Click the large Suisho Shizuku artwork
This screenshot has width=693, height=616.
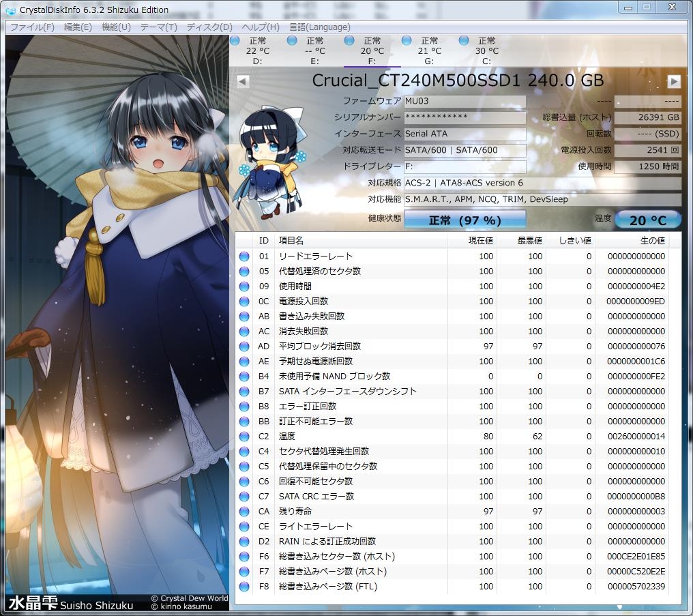point(117,323)
